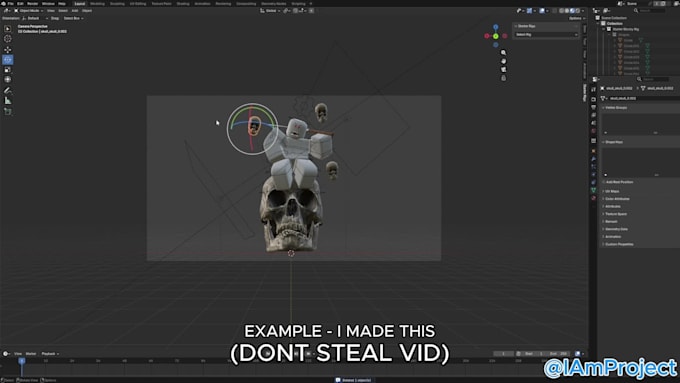Open the Options popover in viewport header
The width and height of the screenshot is (680, 383).
(x=576, y=18)
